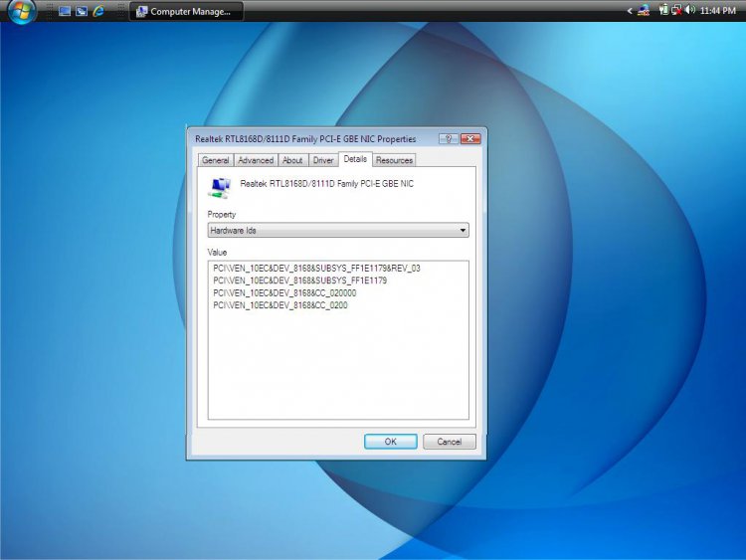Switch to the Advanced tab
The width and height of the screenshot is (746, 560).
coord(256,160)
